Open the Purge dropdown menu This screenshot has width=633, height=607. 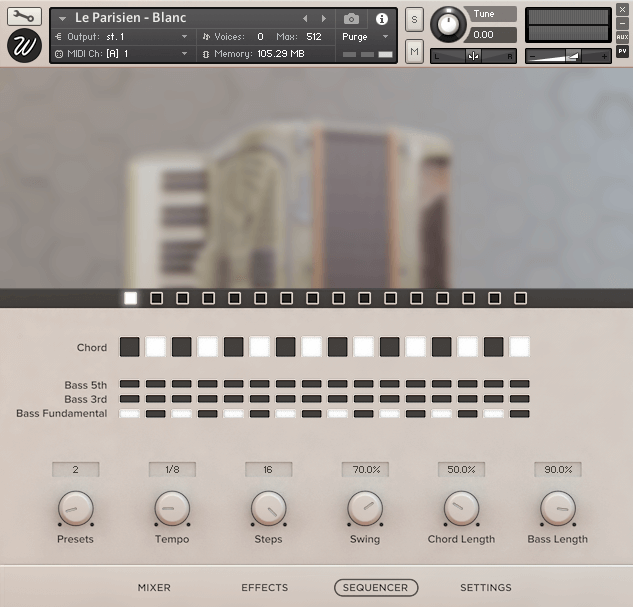point(366,37)
